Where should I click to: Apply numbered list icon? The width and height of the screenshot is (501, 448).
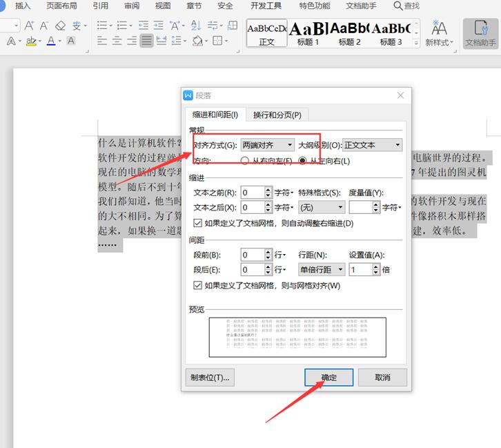pyautogui.click(x=122, y=26)
